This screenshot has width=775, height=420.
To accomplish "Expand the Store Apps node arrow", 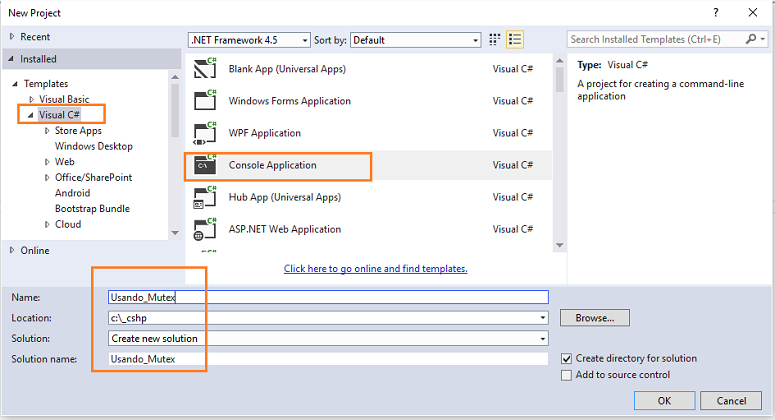I will [47, 130].
